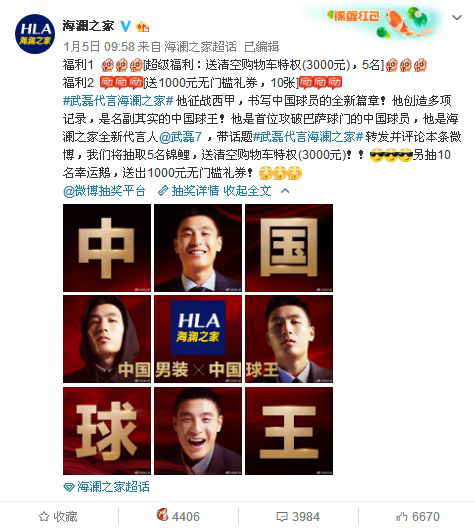The image size is (475, 531).
Task: Open the @武磊7 profile mention
Action: 180,137
